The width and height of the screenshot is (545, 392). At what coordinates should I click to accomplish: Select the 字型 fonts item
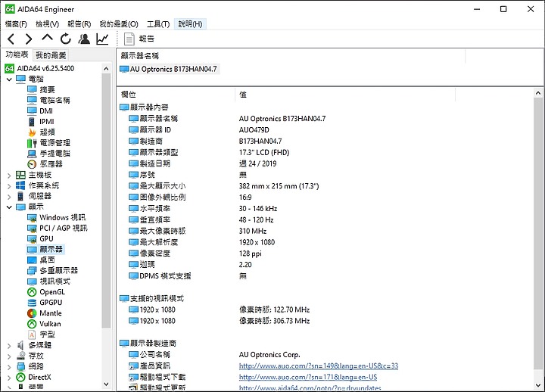click(x=41, y=334)
